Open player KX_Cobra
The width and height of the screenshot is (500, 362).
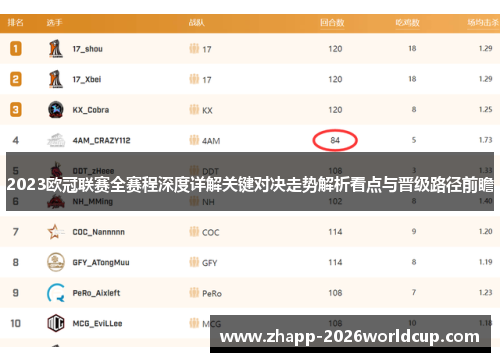[x=91, y=110]
